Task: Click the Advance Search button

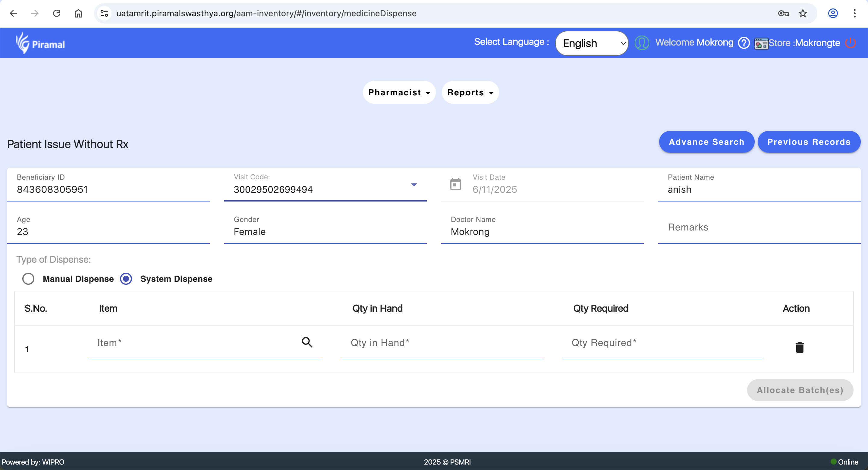Action: (x=706, y=142)
